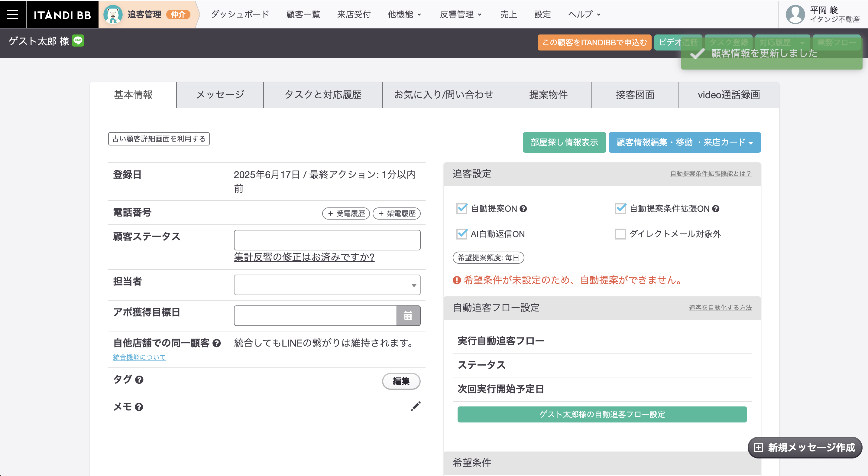Click the plus icon on 新規メッセージ作成
This screenshot has width=868, height=476.
[x=758, y=447]
